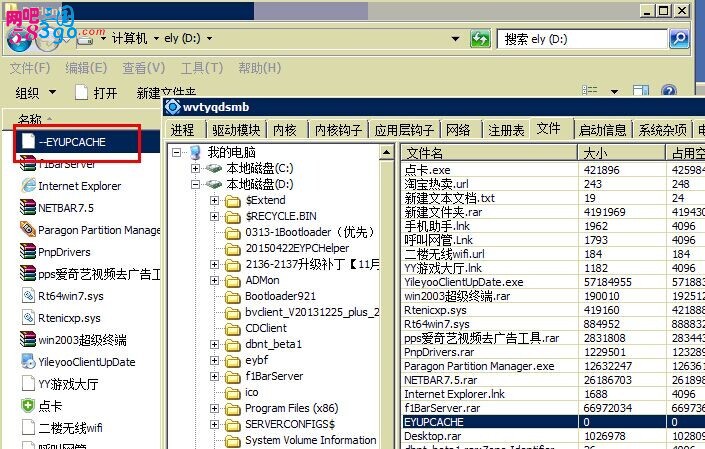Switch to the 系统杂项 tab
705x449 pixels.
[x=663, y=130]
